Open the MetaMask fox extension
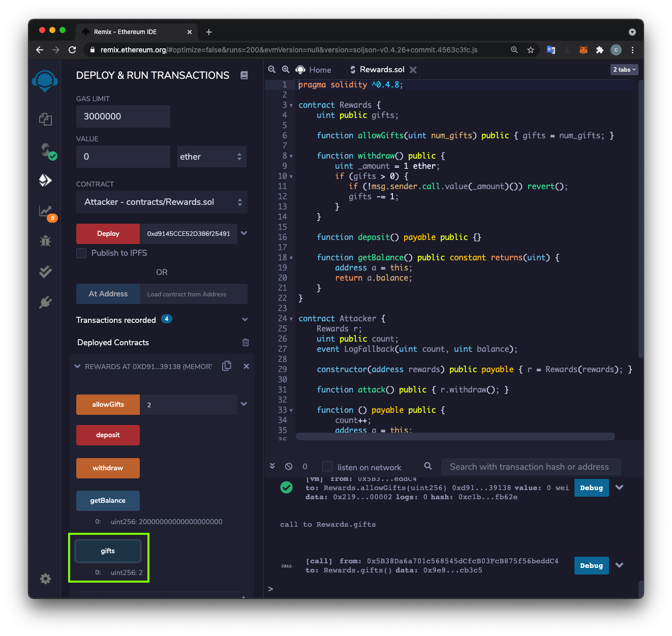This screenshot has height=636, width=672. coord(584,50)
